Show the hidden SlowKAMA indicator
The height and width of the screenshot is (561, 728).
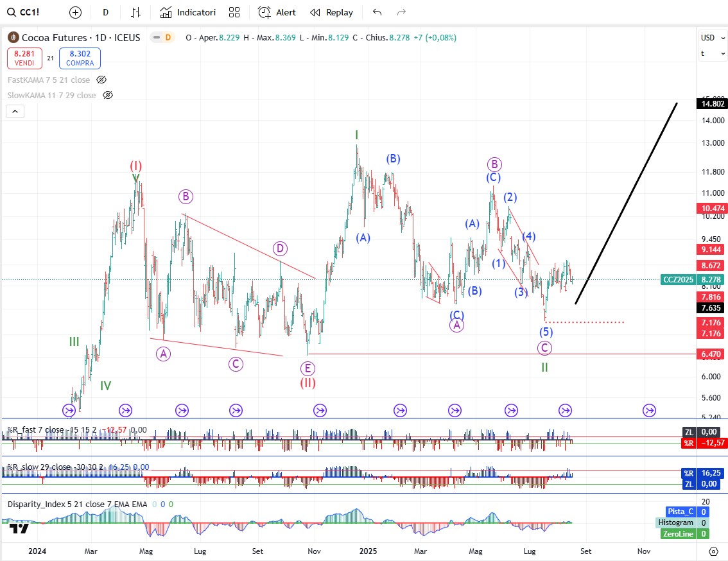pos(108,95)
